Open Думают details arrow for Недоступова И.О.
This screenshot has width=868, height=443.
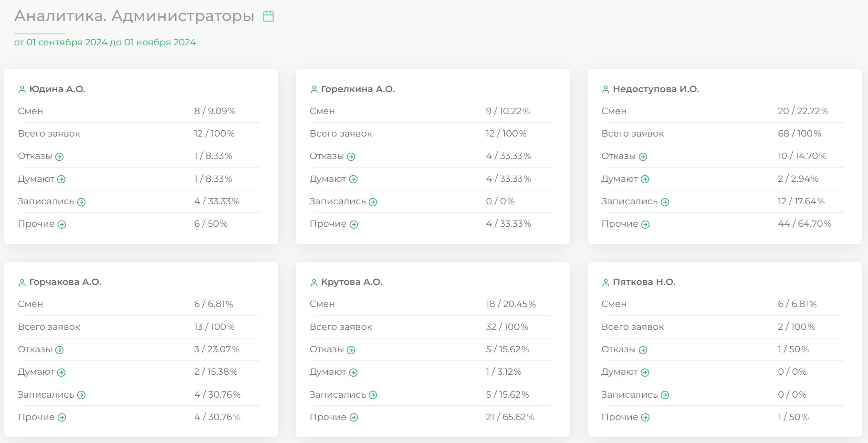[645, 179]
